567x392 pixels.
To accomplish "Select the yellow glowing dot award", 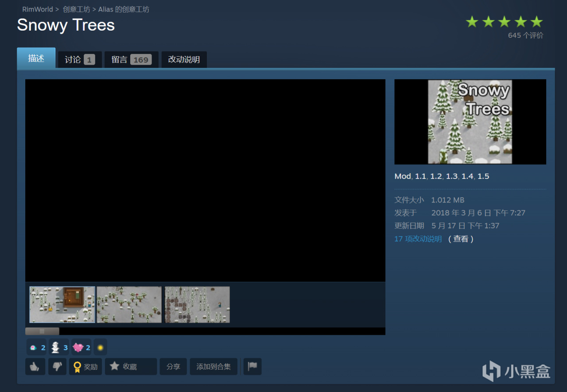I will (x=101, y=348).
